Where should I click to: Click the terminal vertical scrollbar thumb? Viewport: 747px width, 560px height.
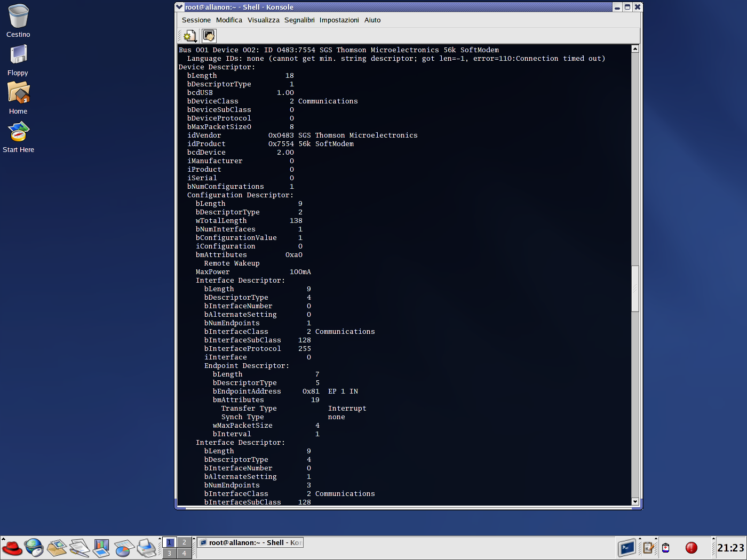[635, 289]
